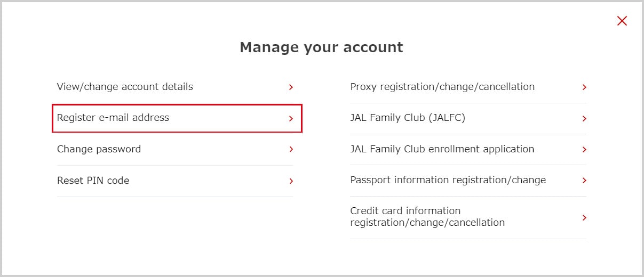Click the red chevron beside View/change account details
The image size is (644, 277).
pyautogui.click(x=291, y=87)
